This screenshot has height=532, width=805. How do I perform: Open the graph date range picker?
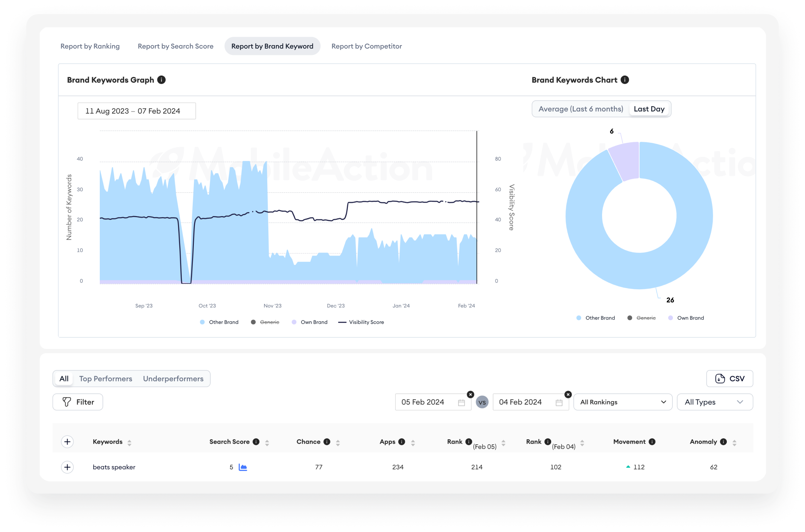click(x=137, y=111)
